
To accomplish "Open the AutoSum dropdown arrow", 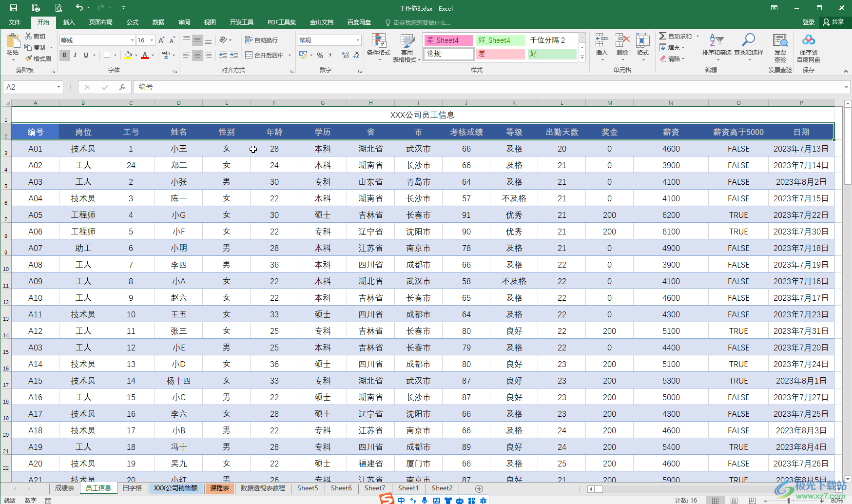I will 697,36.
